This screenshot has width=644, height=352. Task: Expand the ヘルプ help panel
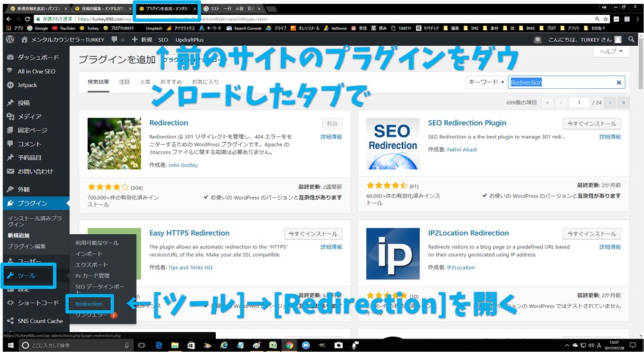pyautogui.click(x=611, y=51)
